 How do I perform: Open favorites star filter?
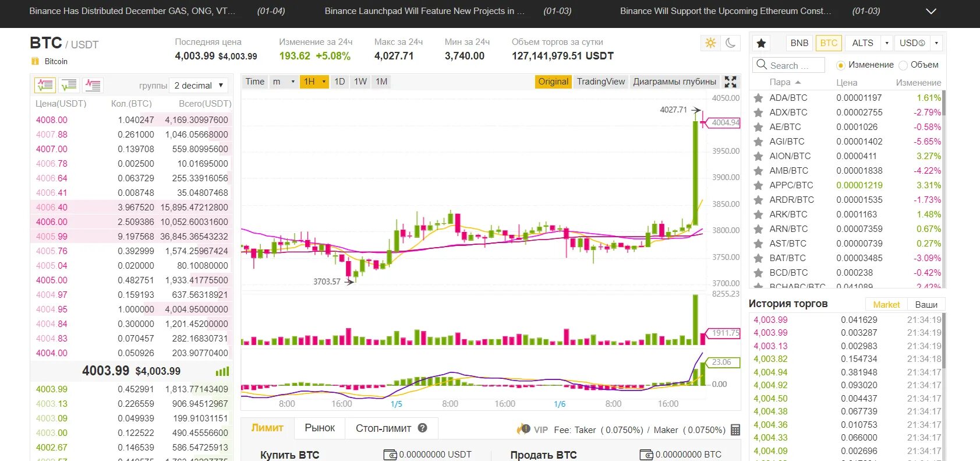click(761, 43)
